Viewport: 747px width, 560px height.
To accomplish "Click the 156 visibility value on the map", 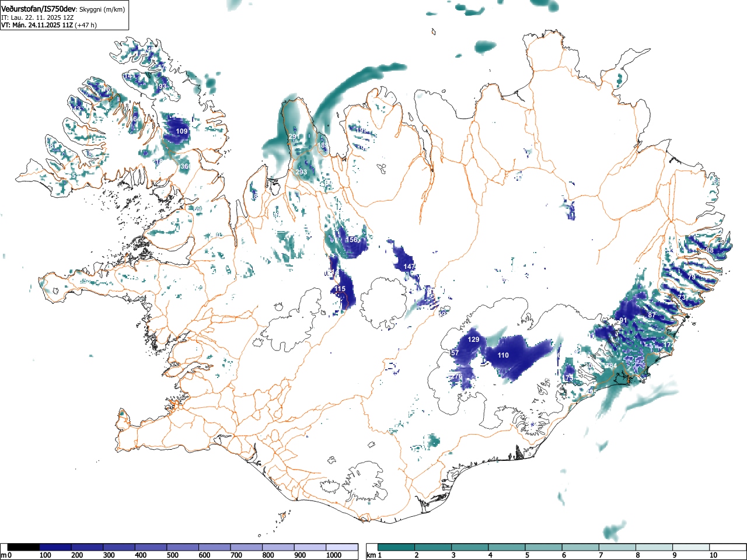I will (x=352, y=240).
